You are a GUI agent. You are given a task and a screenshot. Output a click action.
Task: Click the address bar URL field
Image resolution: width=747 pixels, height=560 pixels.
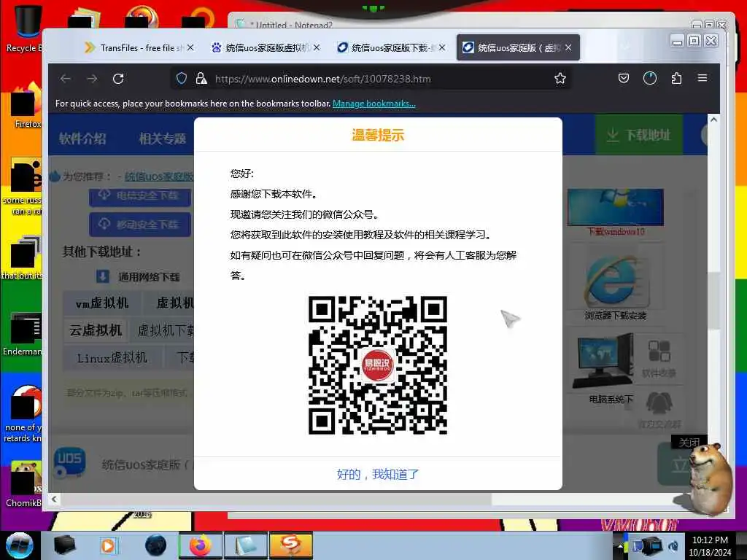click(371, 79)
